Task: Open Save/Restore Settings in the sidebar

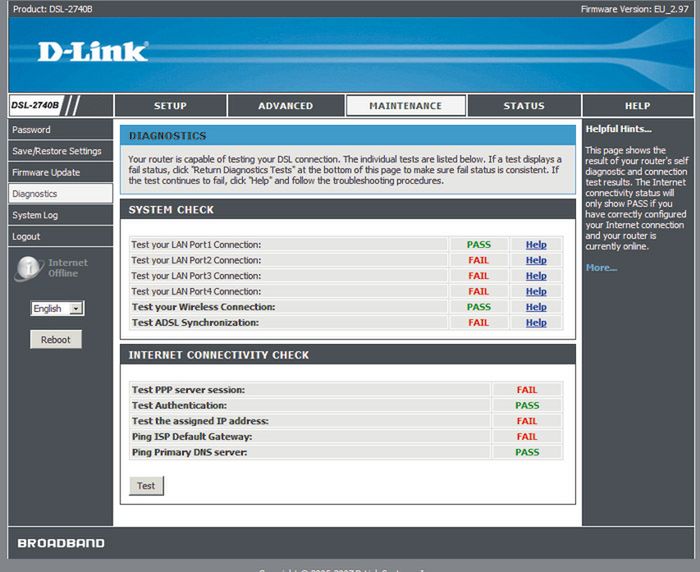Action: click(x=60, y=151)
